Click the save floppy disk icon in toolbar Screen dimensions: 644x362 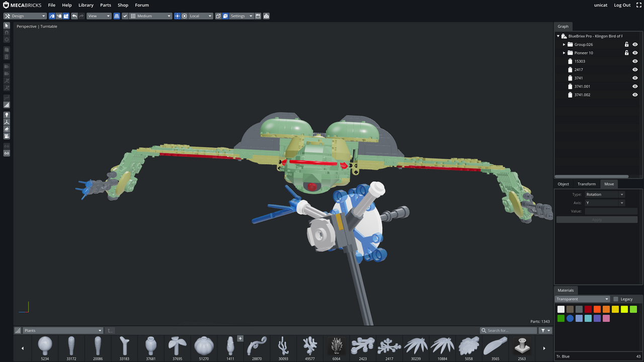click(x=258, y=16)
